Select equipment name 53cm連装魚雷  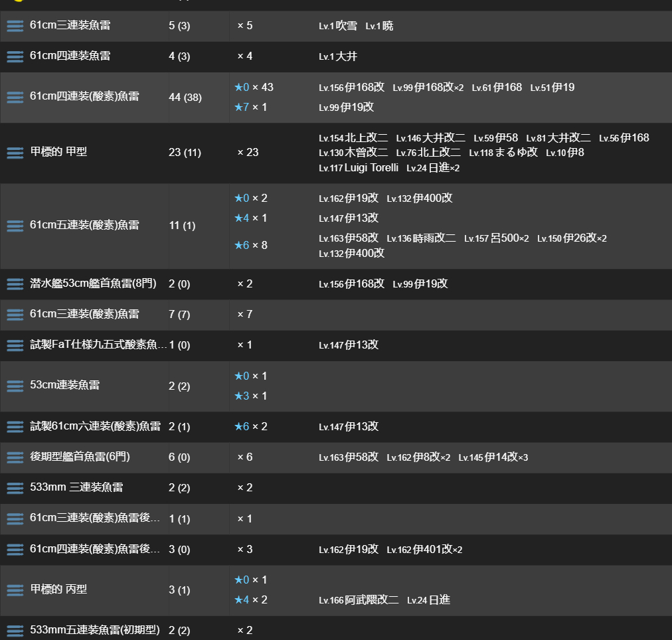point(64,385)
